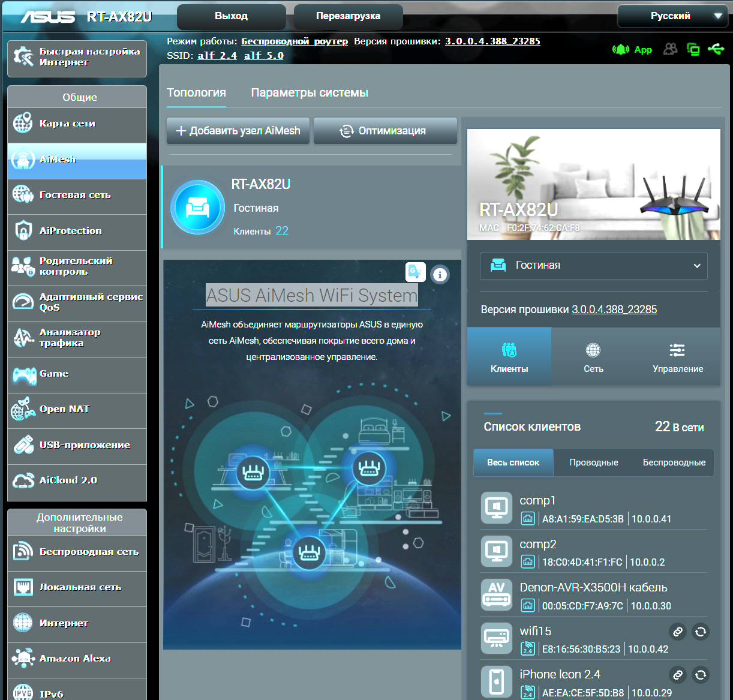Switch to the Параметры системы tab
The image size is (733, 700).
click(310, 93)
